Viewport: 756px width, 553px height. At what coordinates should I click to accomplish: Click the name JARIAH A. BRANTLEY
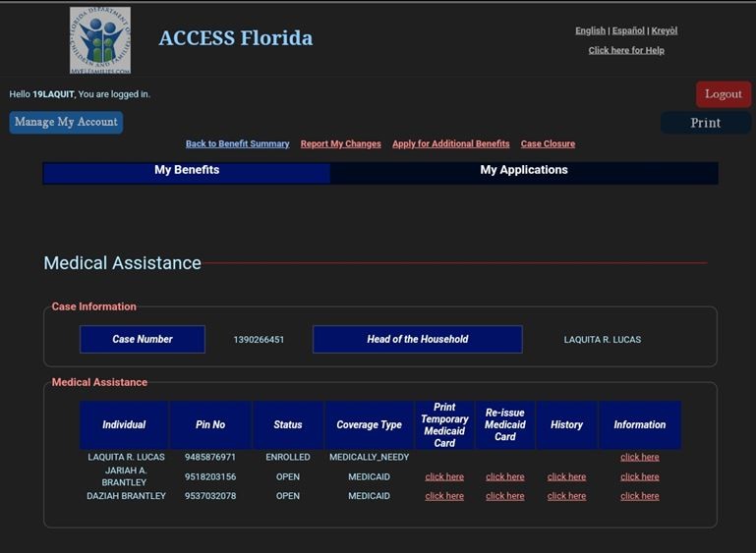coord(125,476)
